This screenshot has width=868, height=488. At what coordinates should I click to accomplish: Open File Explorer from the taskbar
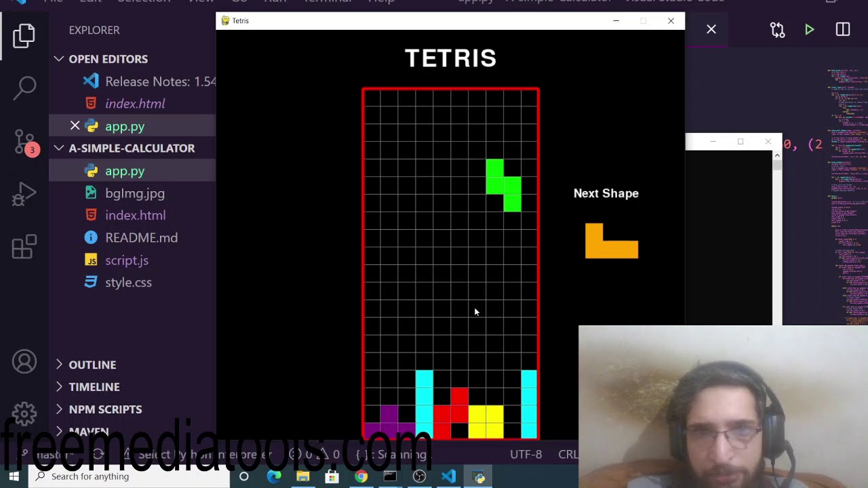303,476
